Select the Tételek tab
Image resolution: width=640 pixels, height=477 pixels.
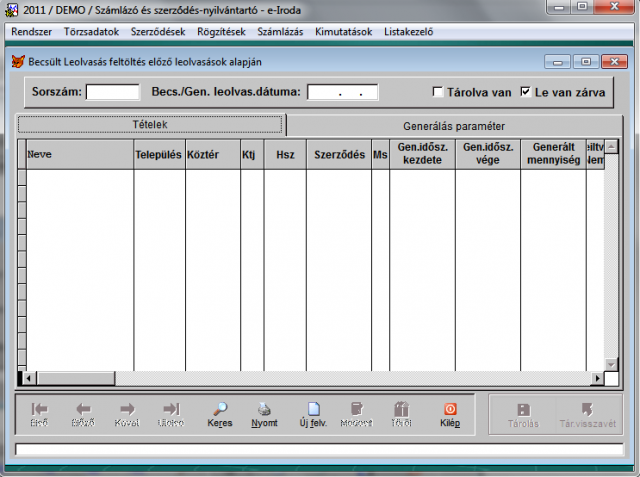tap(151, 126)
